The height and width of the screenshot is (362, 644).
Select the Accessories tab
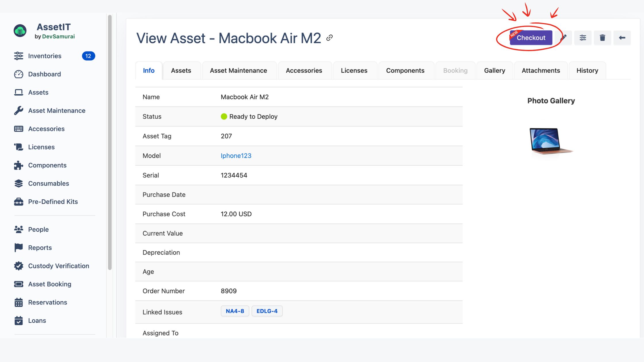304,70
